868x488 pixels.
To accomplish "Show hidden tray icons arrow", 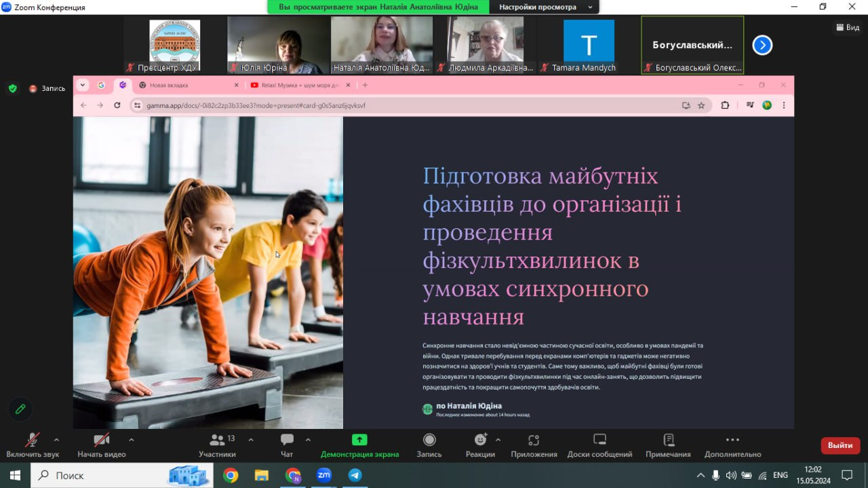I will 701,475.
